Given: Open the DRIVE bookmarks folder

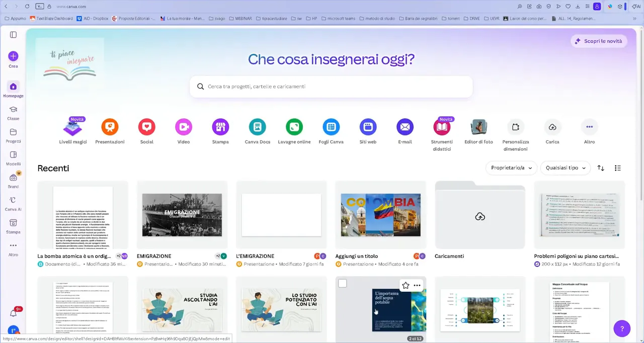Looking at the screenshot, I should (x=471, y=19).
